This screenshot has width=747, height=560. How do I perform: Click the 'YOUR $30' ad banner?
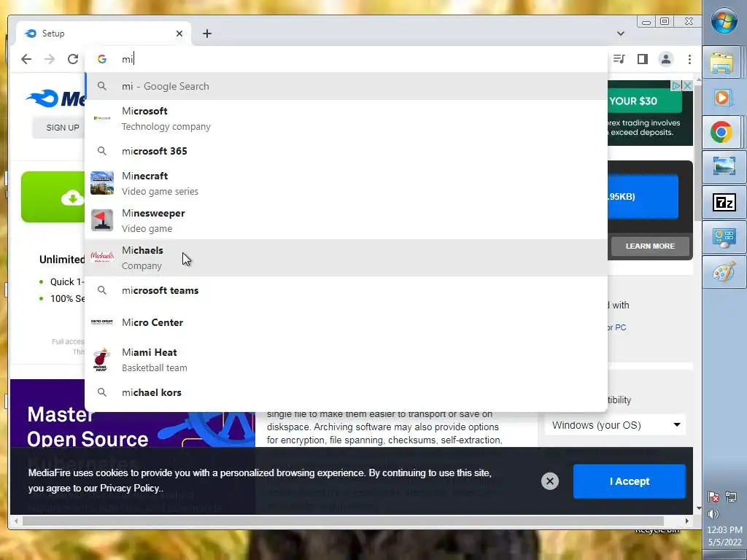click(645, 101)
